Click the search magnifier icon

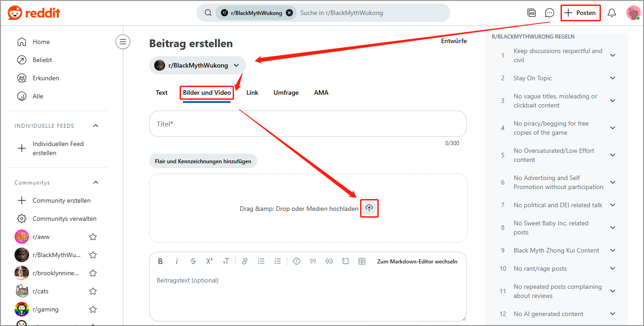pos(208,13)
